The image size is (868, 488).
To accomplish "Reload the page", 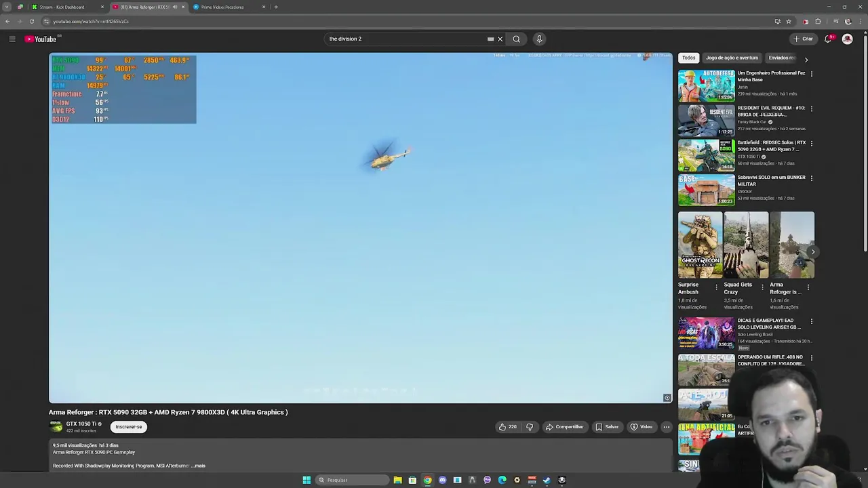I will [31, 22].
